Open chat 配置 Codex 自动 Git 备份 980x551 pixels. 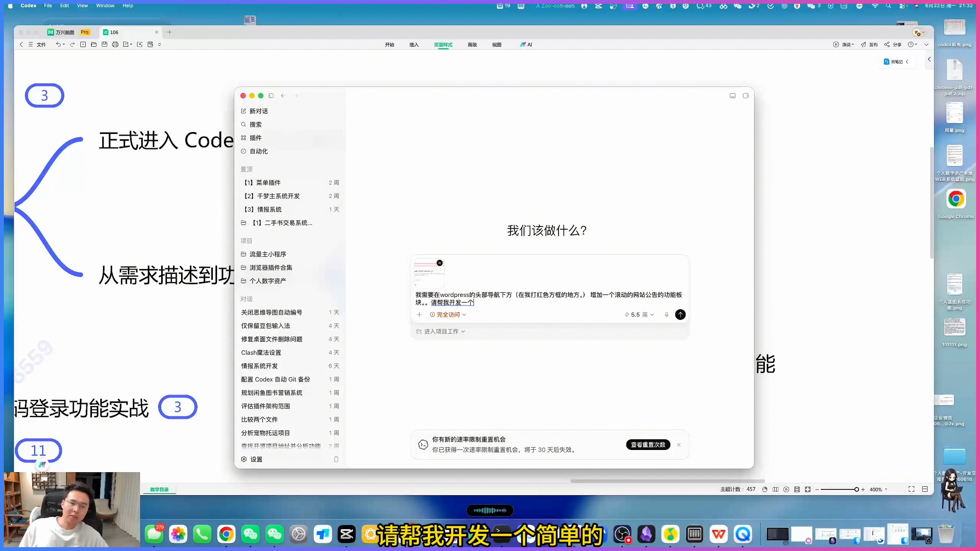(291, 379)
